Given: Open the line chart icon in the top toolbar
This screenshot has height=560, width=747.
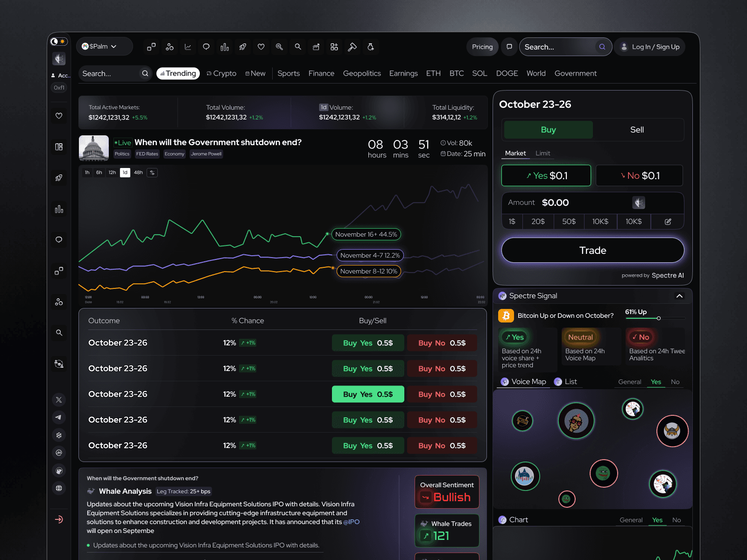Looking at the screenshot, I should pyautogui.click(x=188, y=47).
